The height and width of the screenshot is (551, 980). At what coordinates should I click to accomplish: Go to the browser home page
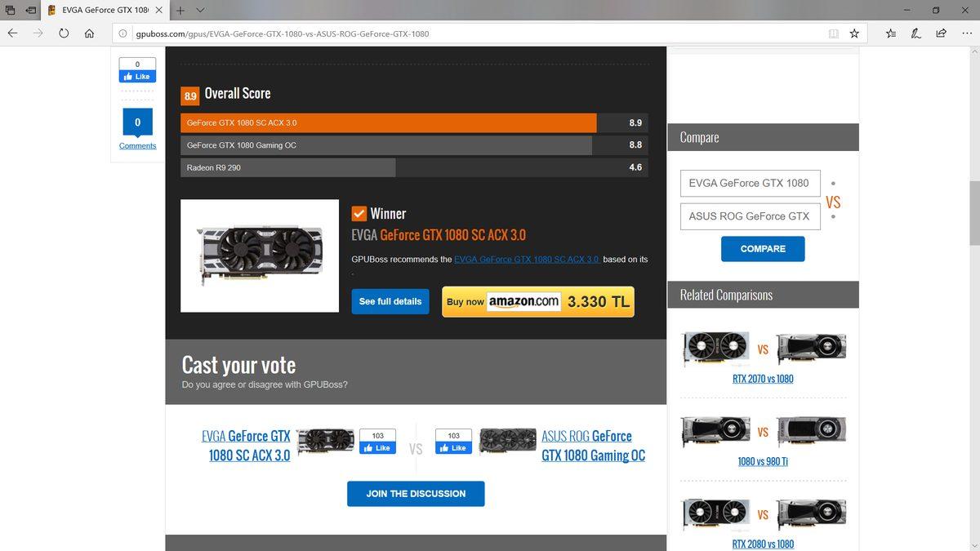coord(89,33)
